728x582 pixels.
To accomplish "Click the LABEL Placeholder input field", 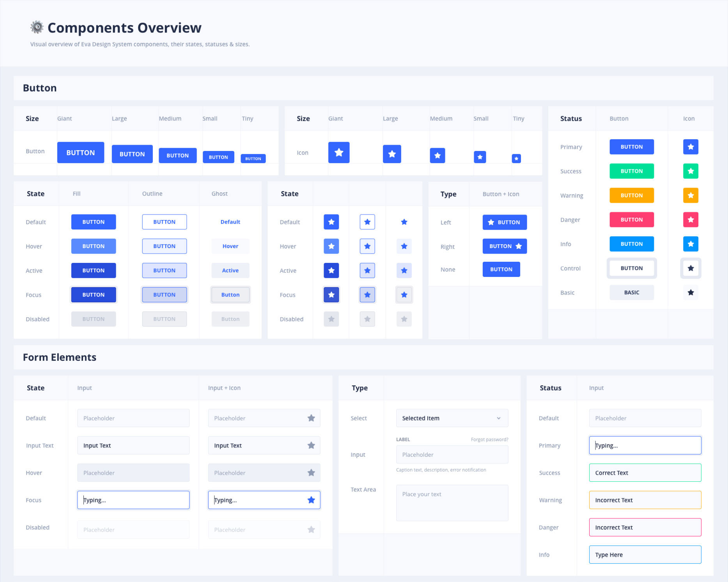I will (x=452, y=454).
